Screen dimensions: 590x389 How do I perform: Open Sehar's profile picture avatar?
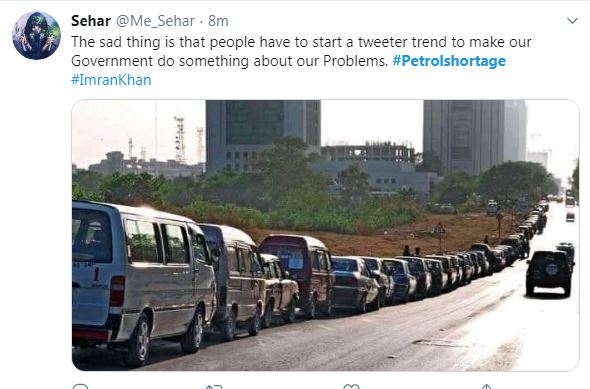36,35
